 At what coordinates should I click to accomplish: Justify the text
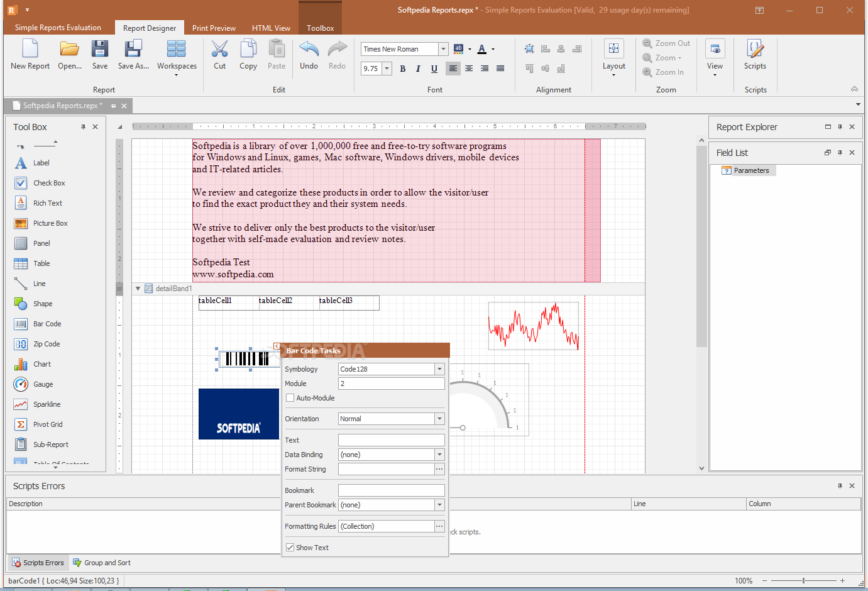(500, 69)
